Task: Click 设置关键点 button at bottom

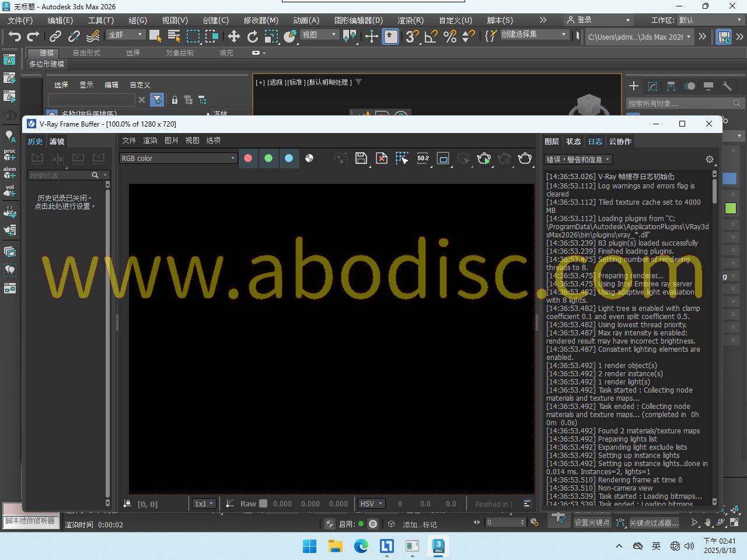Action: pyautogui.click(x=592, y=523)
